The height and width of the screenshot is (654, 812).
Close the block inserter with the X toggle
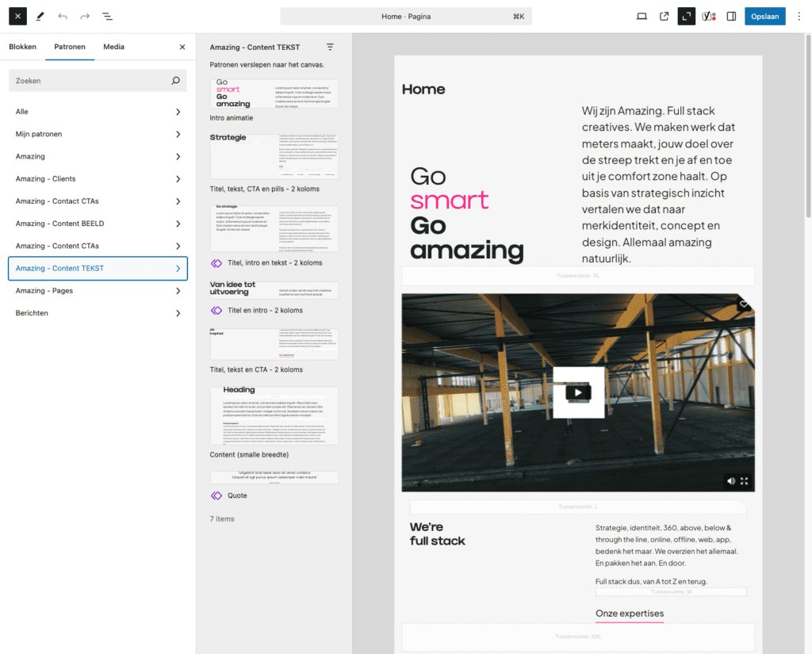point(17,16)
